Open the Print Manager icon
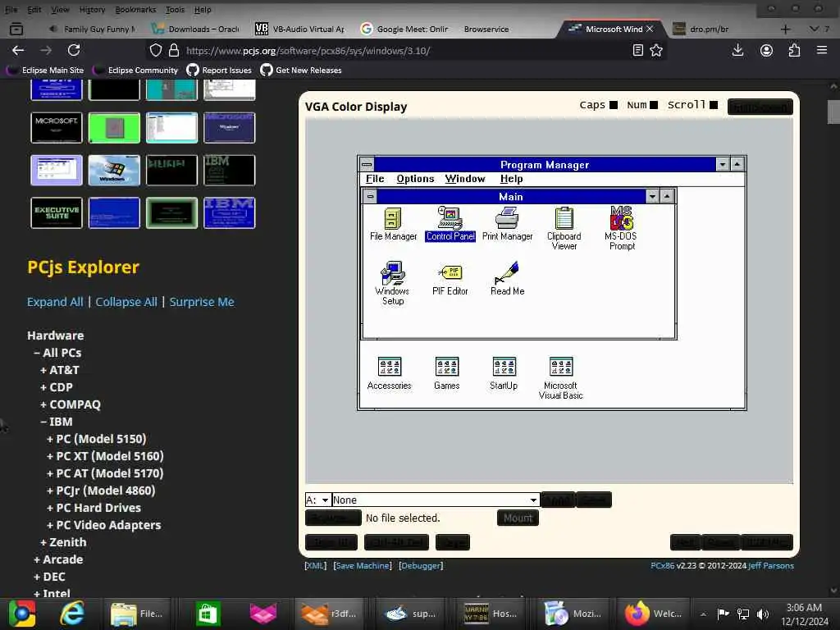This screenshot has width=840, height=630. pyautogui.click(x=507, y=224)
